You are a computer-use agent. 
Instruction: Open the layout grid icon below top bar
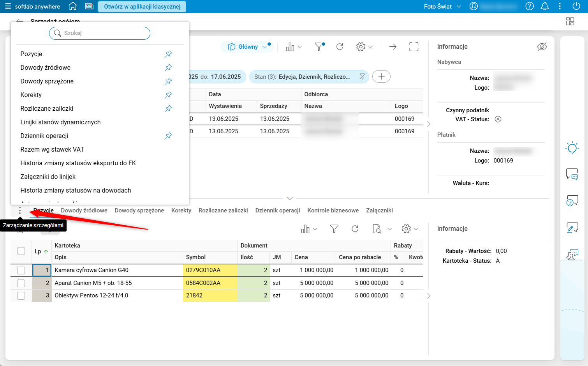tap(570, 21)
